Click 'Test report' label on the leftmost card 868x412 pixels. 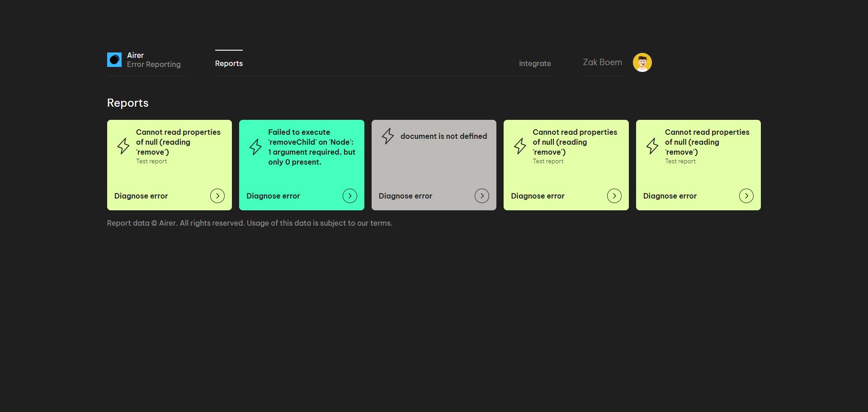click(151, 161)
